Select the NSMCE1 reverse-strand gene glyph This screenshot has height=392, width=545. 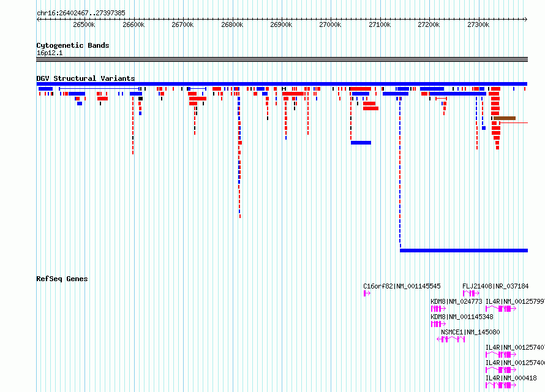point(451,339)
